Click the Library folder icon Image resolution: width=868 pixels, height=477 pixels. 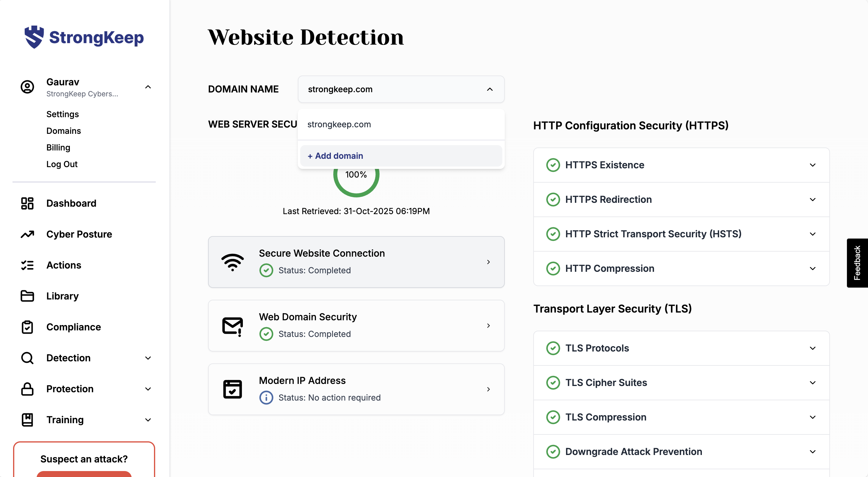(27, 296)
